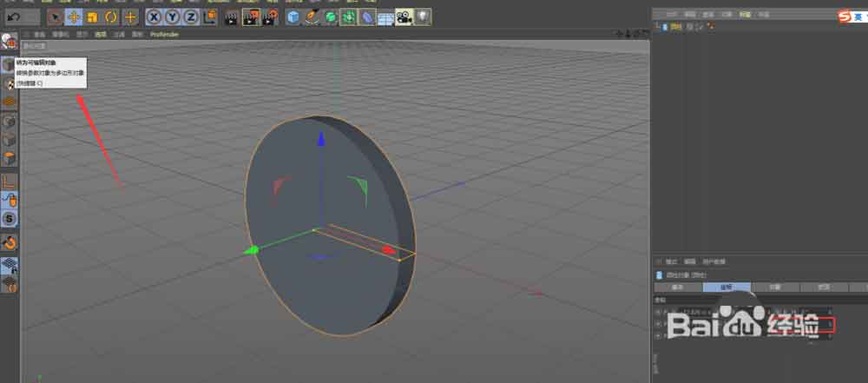The width and height of the screenshot is (868, 383).
Task: Switch to the 封顶 attribute tab
Action: point(824,287)
